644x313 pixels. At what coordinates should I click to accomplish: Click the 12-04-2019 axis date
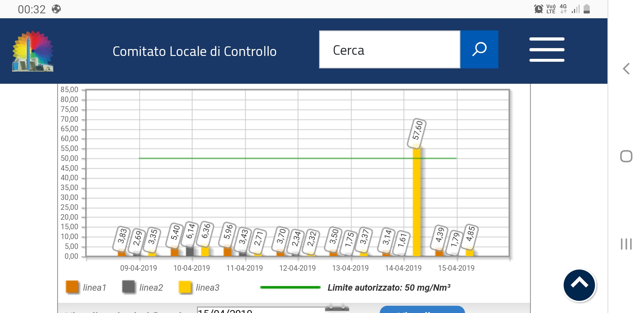pos(297,268)
